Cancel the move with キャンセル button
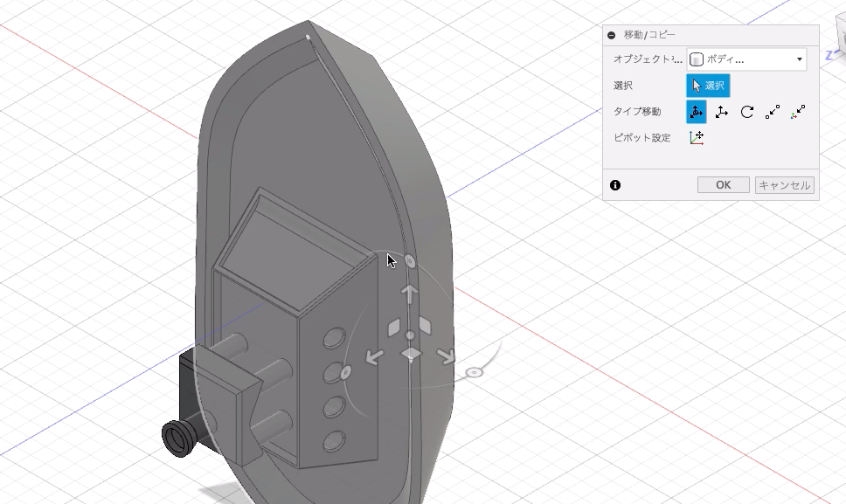Screen dimensions: 846x504 785,185
